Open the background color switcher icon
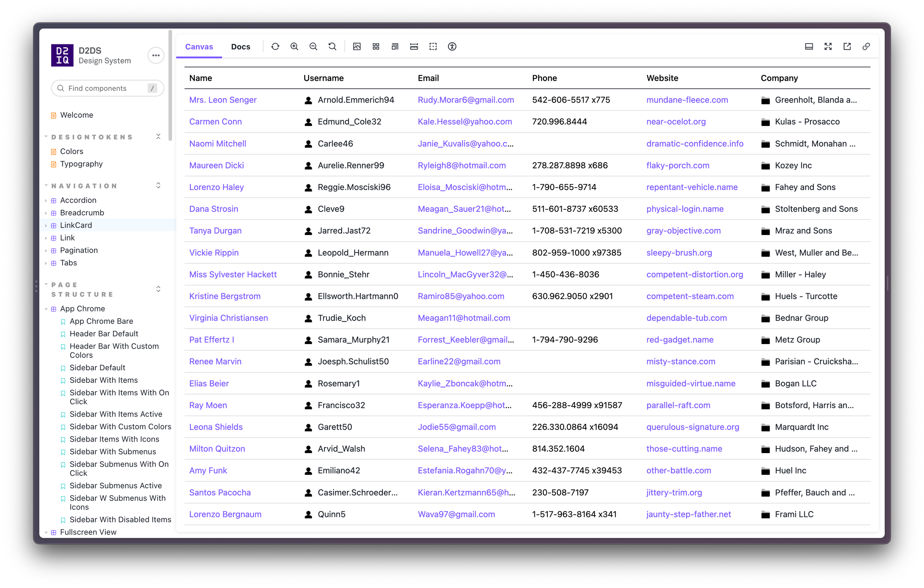The image size is (924, 588). pos(357,46)
